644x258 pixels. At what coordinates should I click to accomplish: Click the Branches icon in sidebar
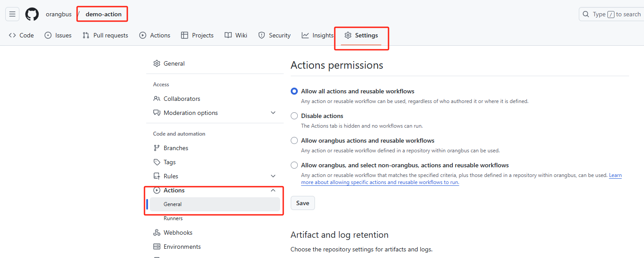(157, 148)
